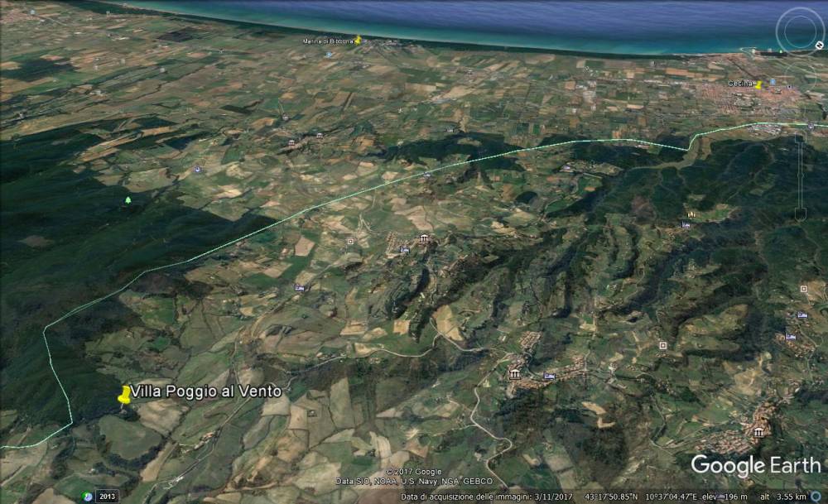
Task: Click the Villa Poggio al Vento yellow pushpin
Action: point(124,395)
